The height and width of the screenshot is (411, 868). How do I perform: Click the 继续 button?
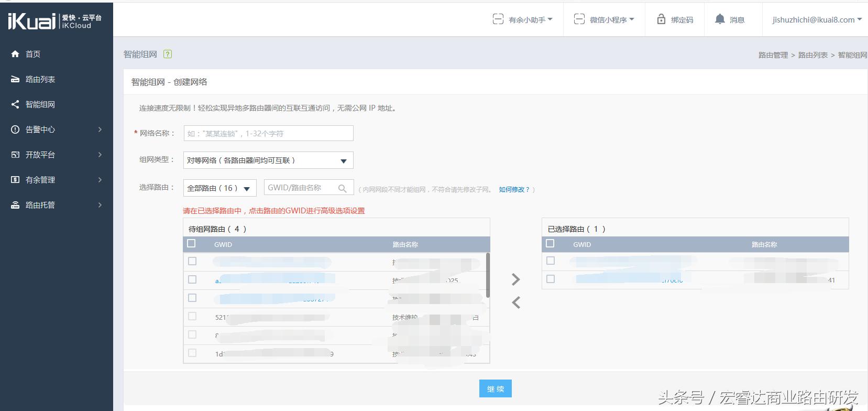pos(496,388)
